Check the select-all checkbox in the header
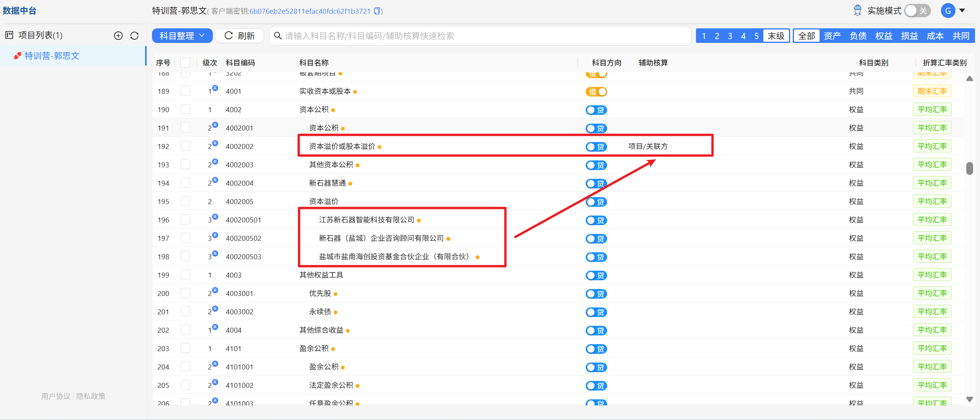 pos(185,62)
